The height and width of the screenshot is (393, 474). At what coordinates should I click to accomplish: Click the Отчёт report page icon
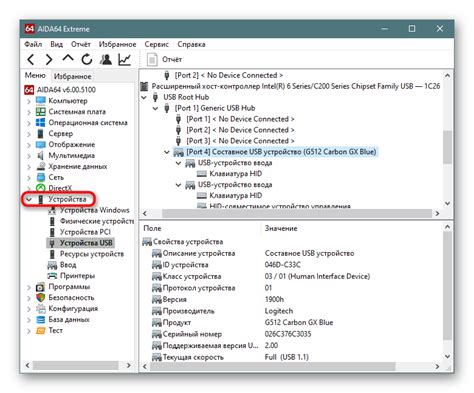152,60
